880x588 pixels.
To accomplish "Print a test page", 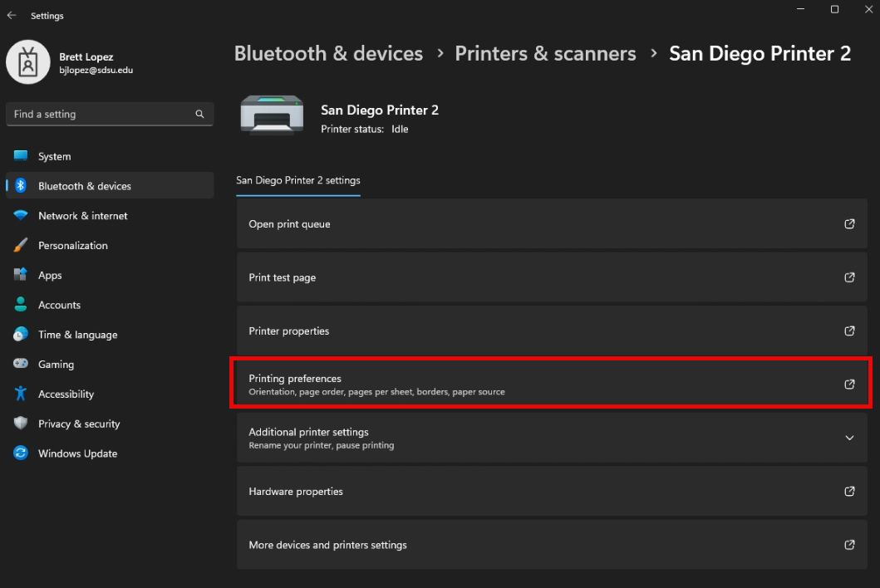I will [552, 277].
